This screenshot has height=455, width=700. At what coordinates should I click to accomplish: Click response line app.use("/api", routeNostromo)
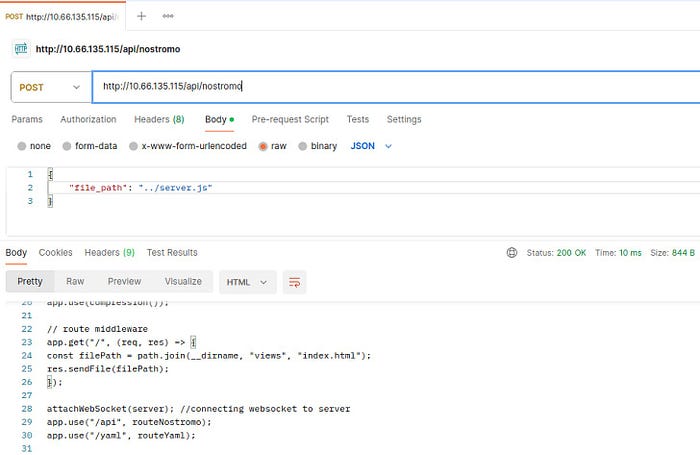(x=129, y=422)
